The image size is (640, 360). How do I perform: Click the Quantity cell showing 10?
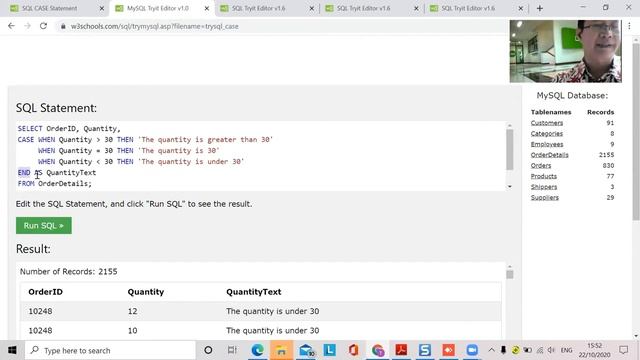[x=132, y=330]
